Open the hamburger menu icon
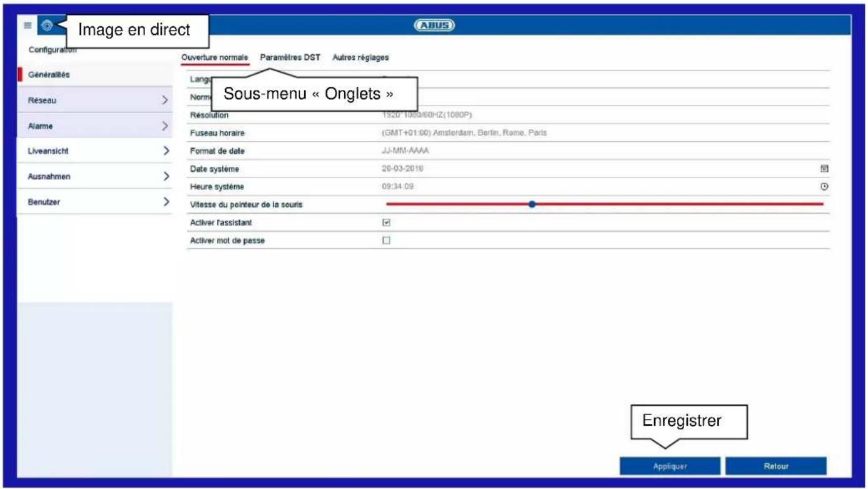The height and width of the screenshot is (489, 868). pyautogui.click(x=28, y=26)
